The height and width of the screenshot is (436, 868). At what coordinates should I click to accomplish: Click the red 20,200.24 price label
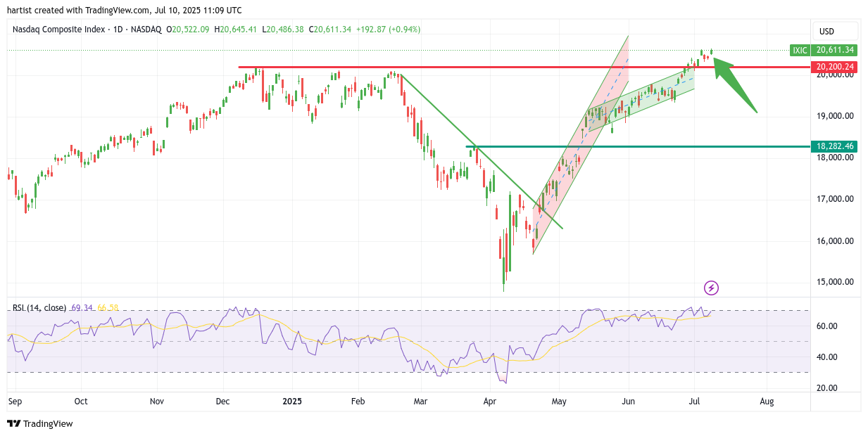click(x=835, y=67)
